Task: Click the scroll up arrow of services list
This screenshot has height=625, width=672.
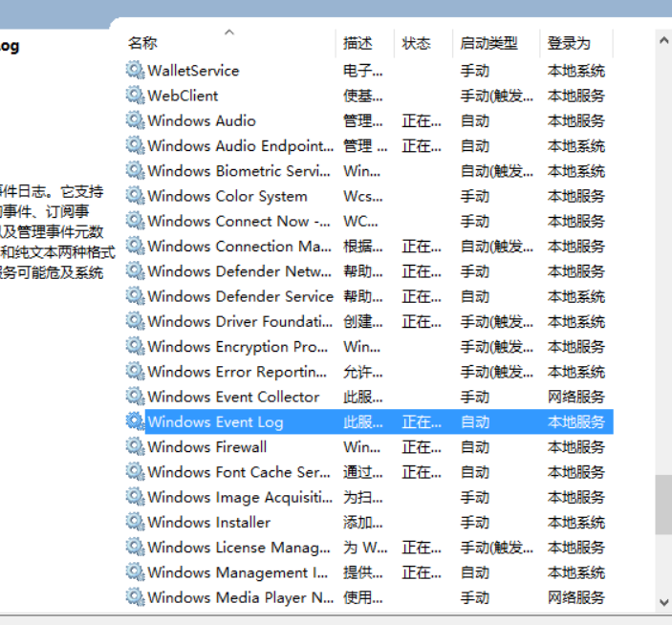Action: [x=663, y=41]
